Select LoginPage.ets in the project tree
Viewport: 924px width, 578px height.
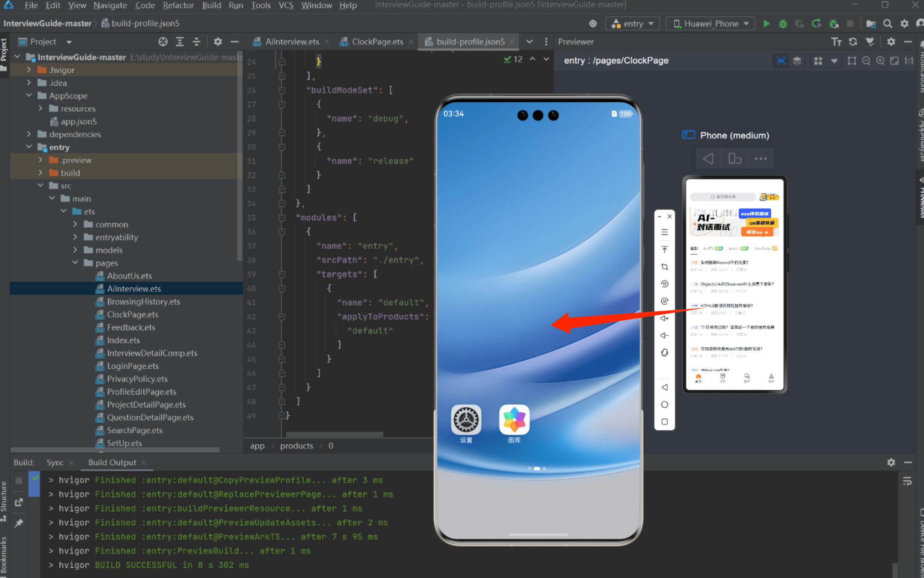click(133, 366)
